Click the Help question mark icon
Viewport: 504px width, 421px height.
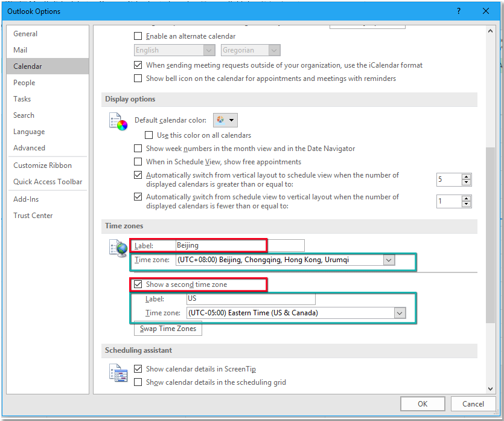click(460, 11)
